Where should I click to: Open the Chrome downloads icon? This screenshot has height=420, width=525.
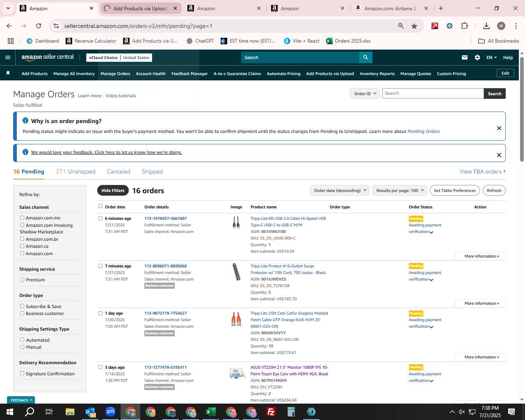(x=486, y=26)
